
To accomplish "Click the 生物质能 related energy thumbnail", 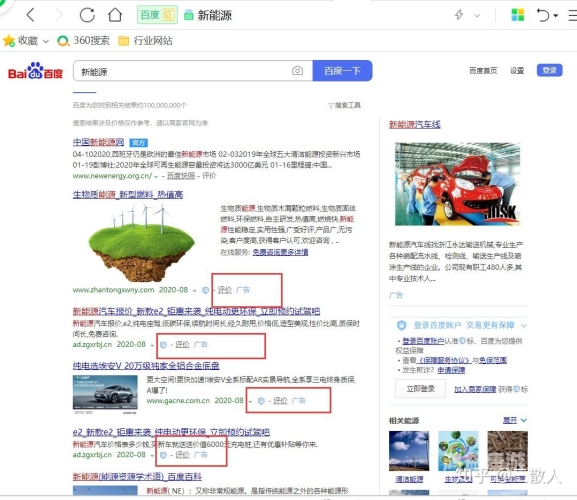I will 458,451.
